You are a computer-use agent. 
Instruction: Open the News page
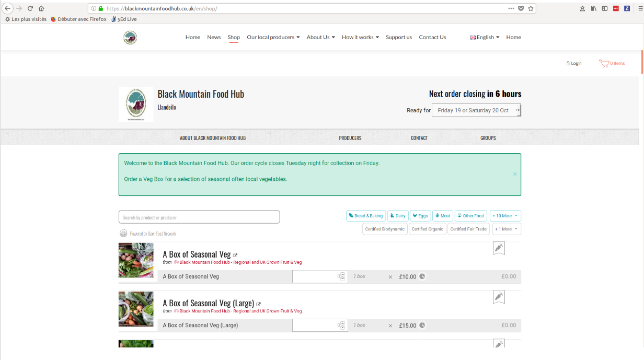214,37
